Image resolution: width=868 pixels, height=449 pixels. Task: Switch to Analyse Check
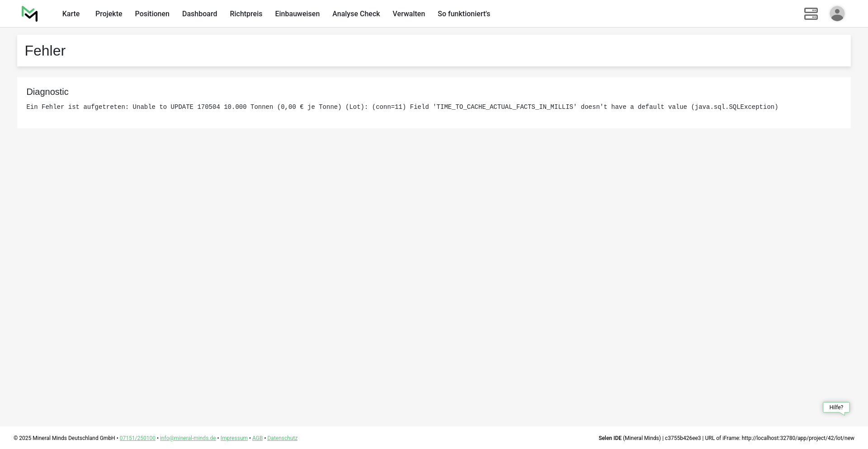click(356, 14)
